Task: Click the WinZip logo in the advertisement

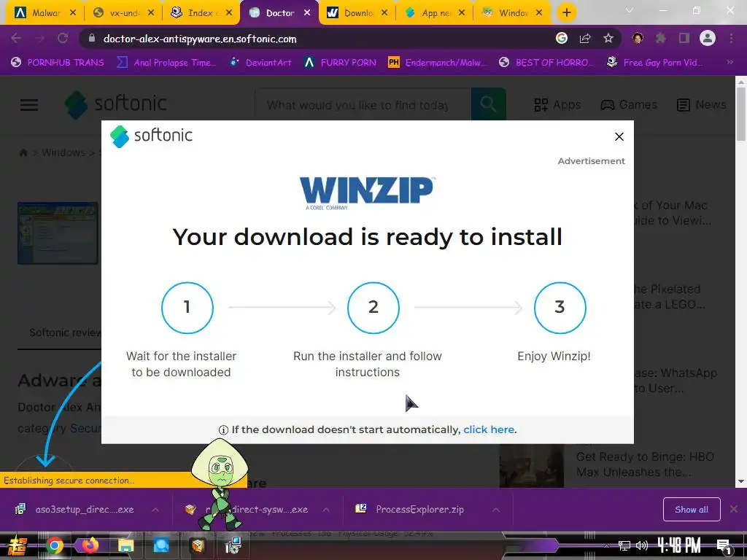Action: click(367, 192)
